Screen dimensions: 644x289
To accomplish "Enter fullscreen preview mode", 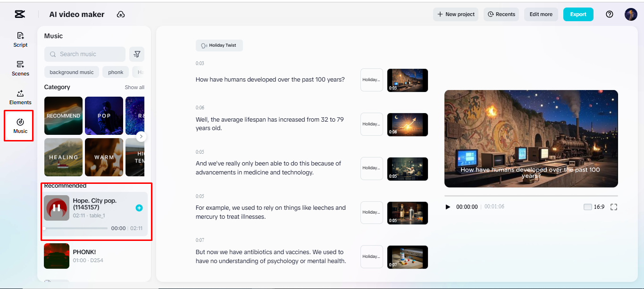I will click(614, 207).
